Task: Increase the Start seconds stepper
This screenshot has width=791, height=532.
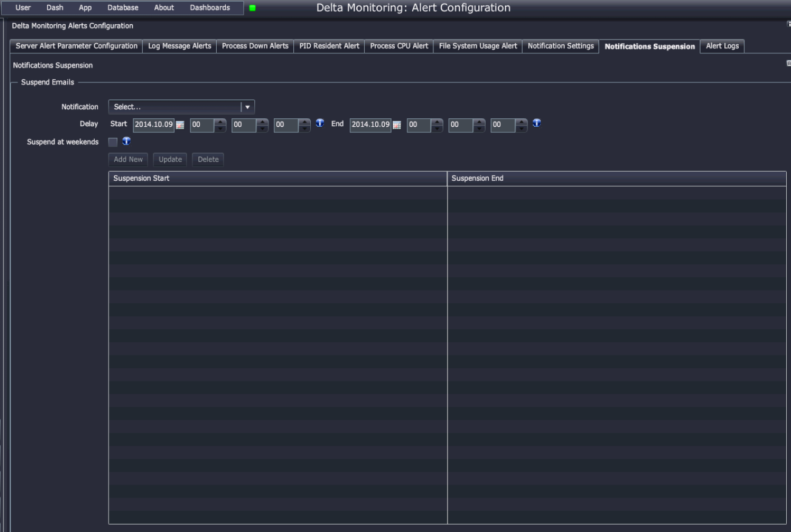Action: pyautogui.click(x=305, y=122)
